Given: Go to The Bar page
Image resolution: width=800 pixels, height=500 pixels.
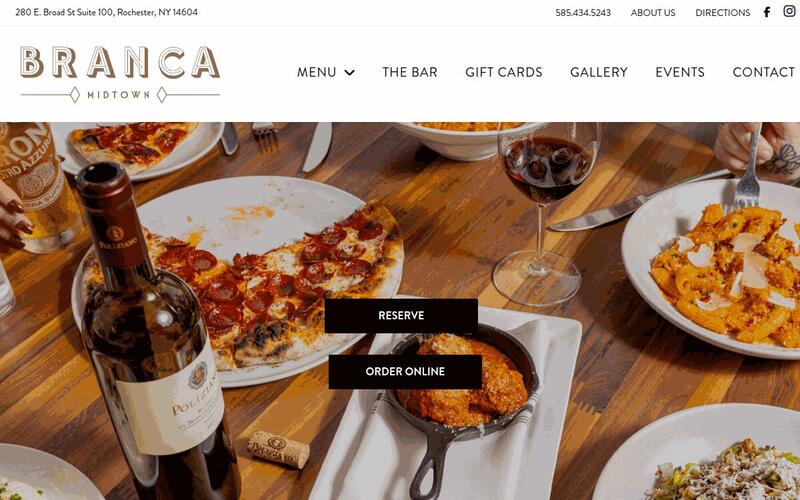Looking at the screenshot, I should pyautogui.click(x=410, y=72).
